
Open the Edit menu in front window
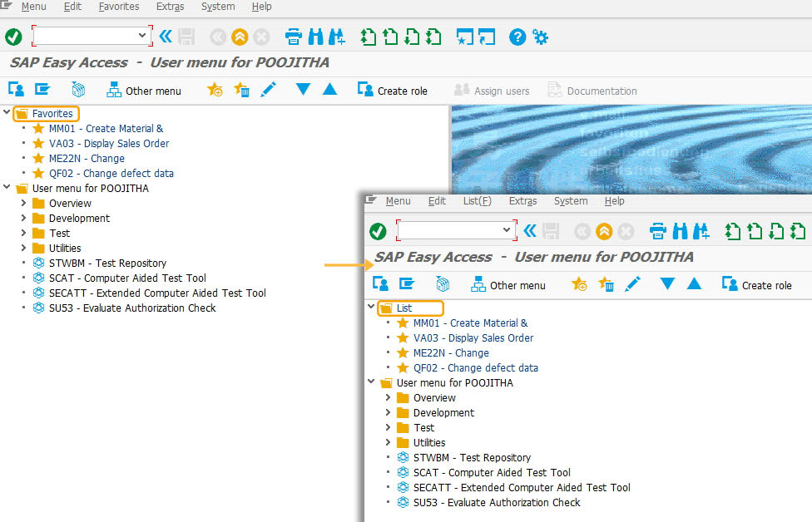click(437, 200)
